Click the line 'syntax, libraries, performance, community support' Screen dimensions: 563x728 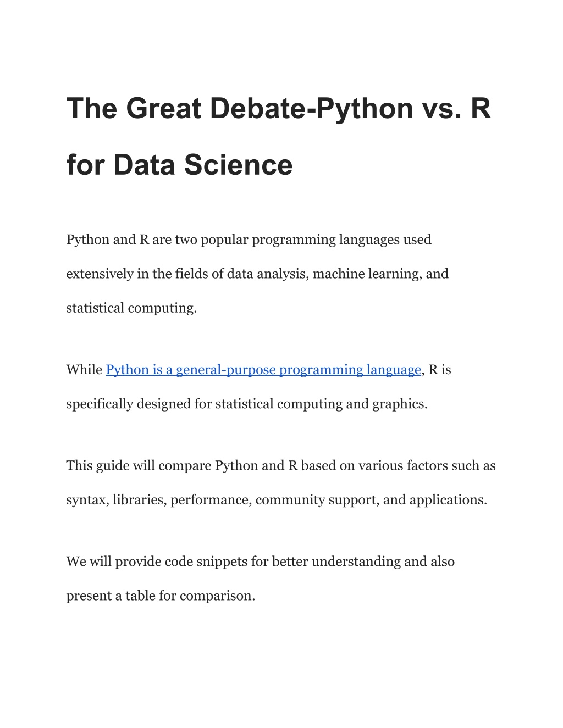[x=277, y=500]
